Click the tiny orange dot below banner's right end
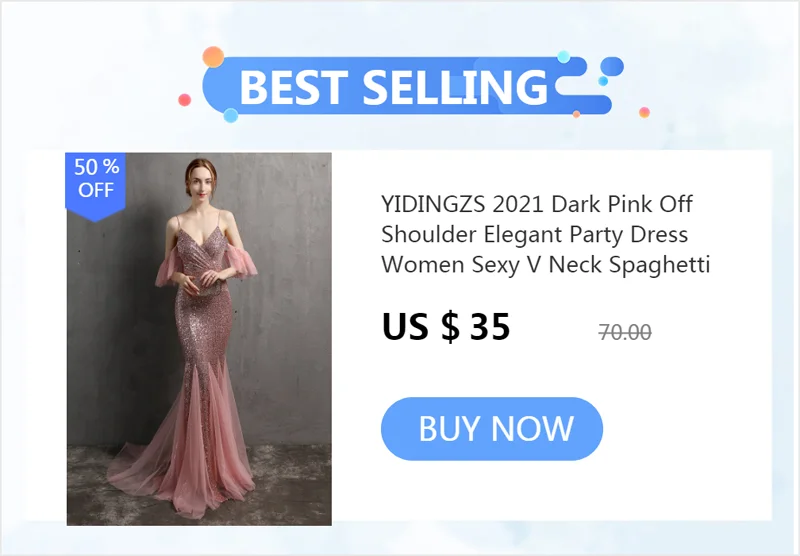 (x=577, y=114)
